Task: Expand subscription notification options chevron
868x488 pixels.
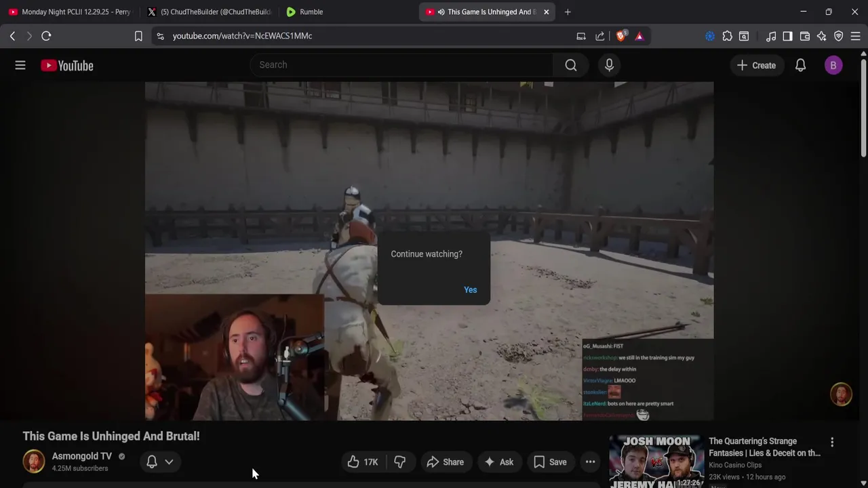Action: [169, 462]
